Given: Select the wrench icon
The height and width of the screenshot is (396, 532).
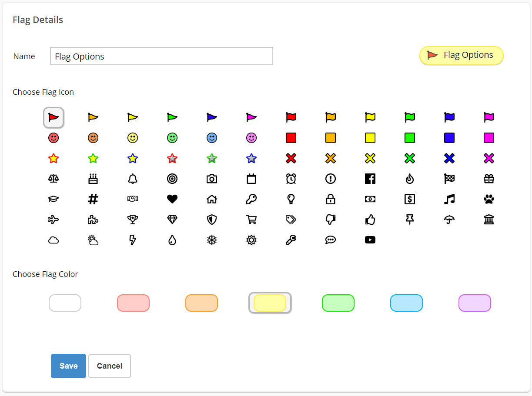Looking at the screenshot, I should 291,240.
